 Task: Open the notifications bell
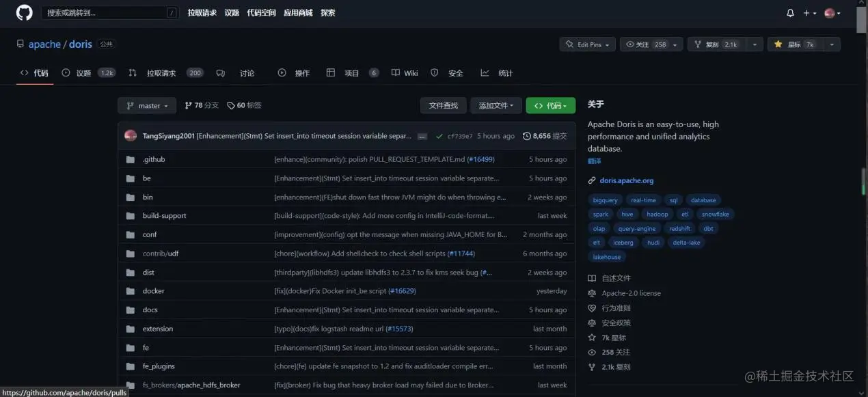click(790, 13)
